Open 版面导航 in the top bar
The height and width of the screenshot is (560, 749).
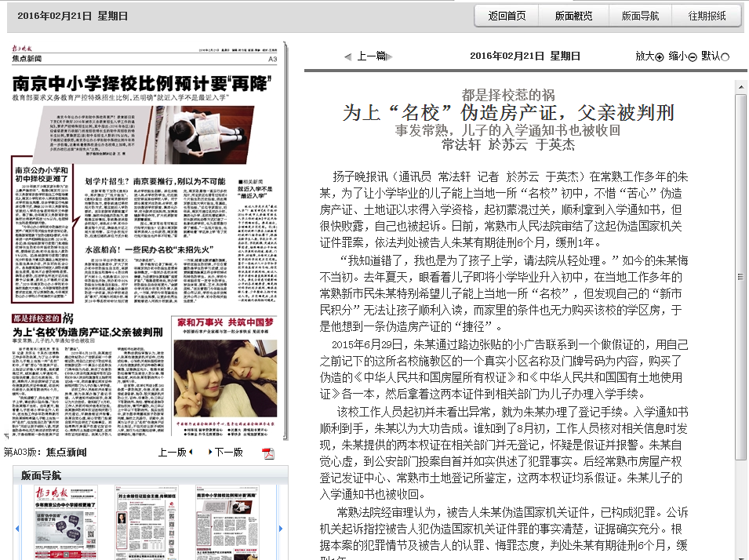(x=640, y=16)
